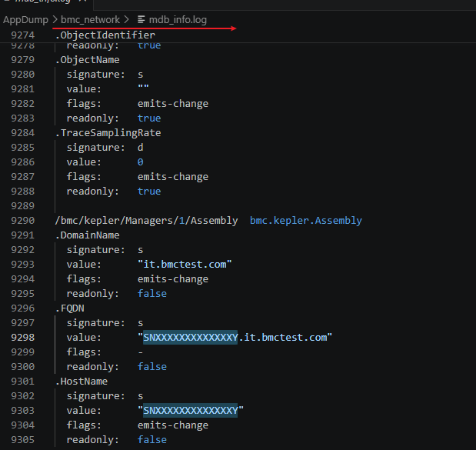Click the chevron after bmc_network in breadcrumbs
This screenshot has width=476, height=450.
point(127,20)
